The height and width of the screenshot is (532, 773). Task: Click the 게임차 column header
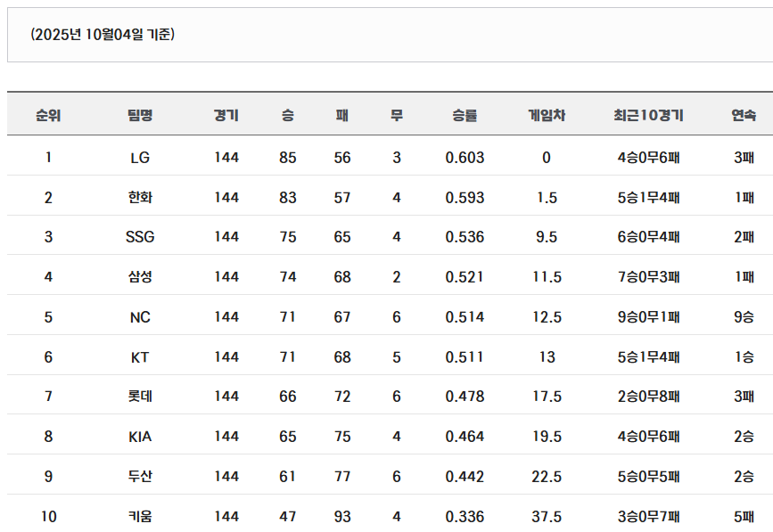point(547,115)
